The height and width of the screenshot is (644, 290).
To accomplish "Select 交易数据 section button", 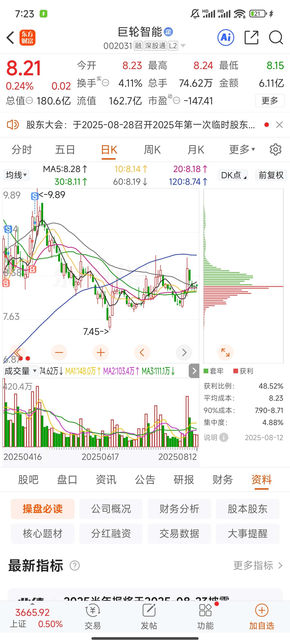I will (179, 534).
